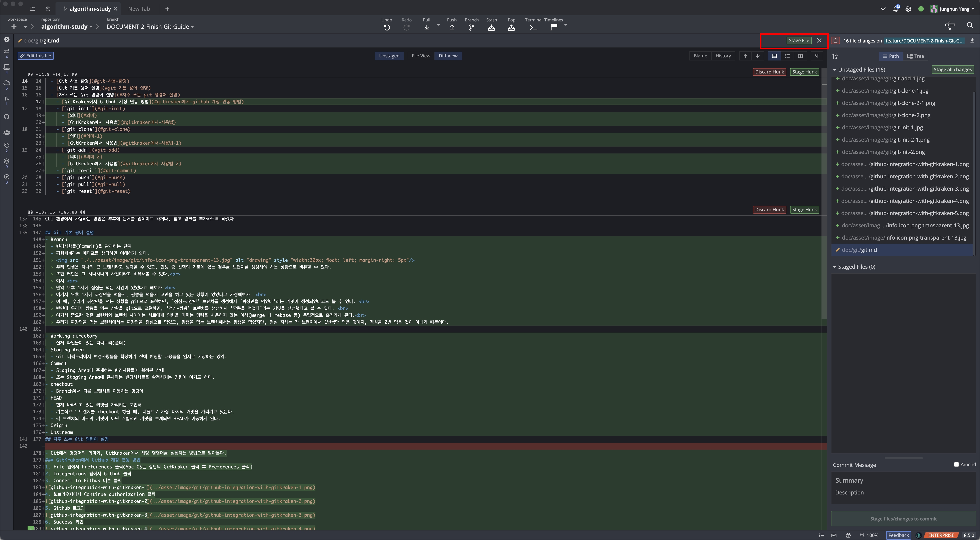This screenshot has height=540, width=980.
Task: Click Stage all changes button
Action: pos(952,70)
